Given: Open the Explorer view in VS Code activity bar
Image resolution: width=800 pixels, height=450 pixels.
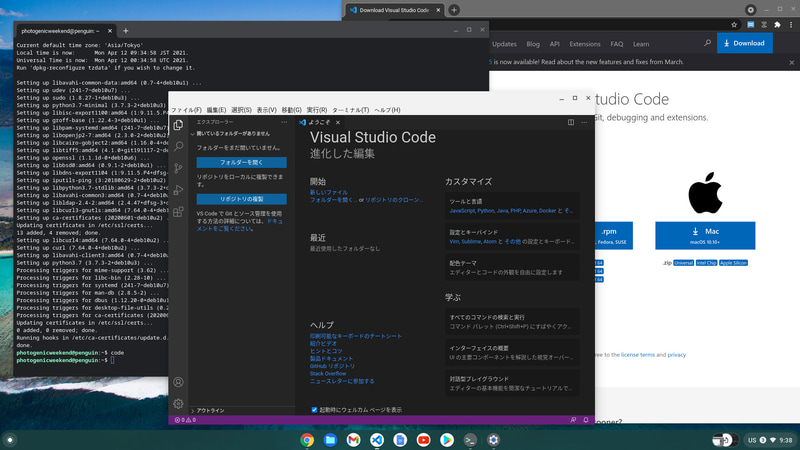Looking at the screenshot, I should click(x=178, y=125).
